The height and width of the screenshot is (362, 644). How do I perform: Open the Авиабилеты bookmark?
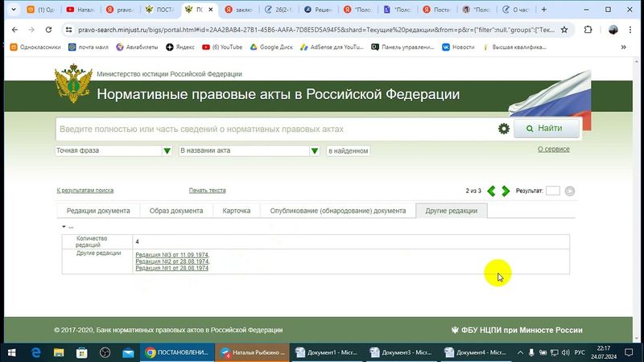tap(137, 47)
